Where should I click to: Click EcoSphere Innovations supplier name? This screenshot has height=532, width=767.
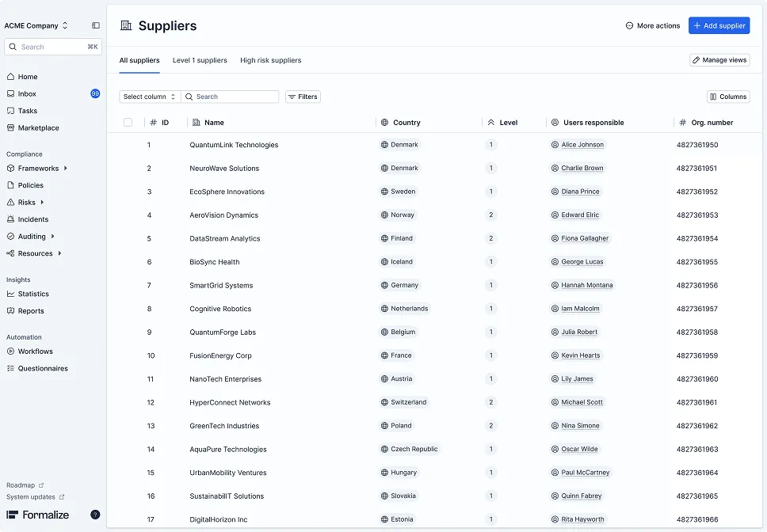click(x=227, y=192)
